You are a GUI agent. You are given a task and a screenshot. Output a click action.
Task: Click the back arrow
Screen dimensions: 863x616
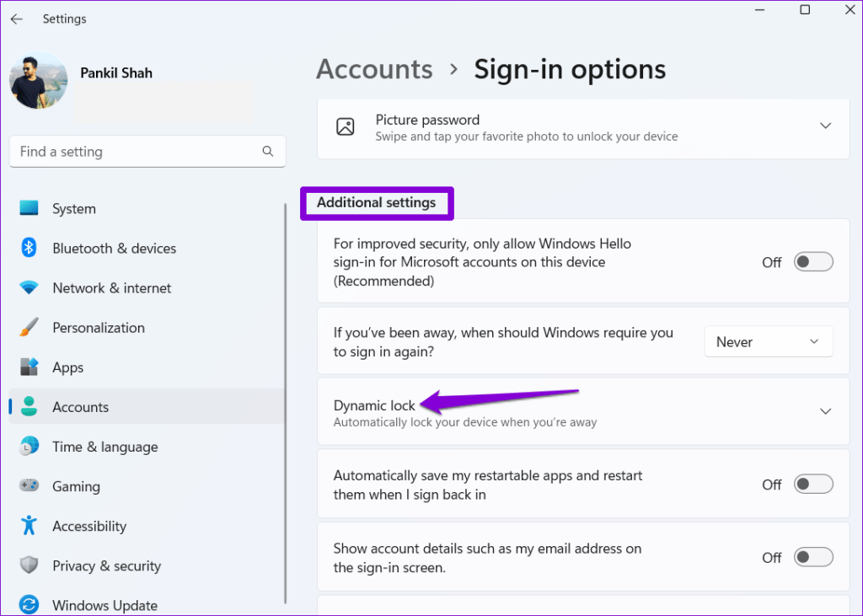click(16, 19)
